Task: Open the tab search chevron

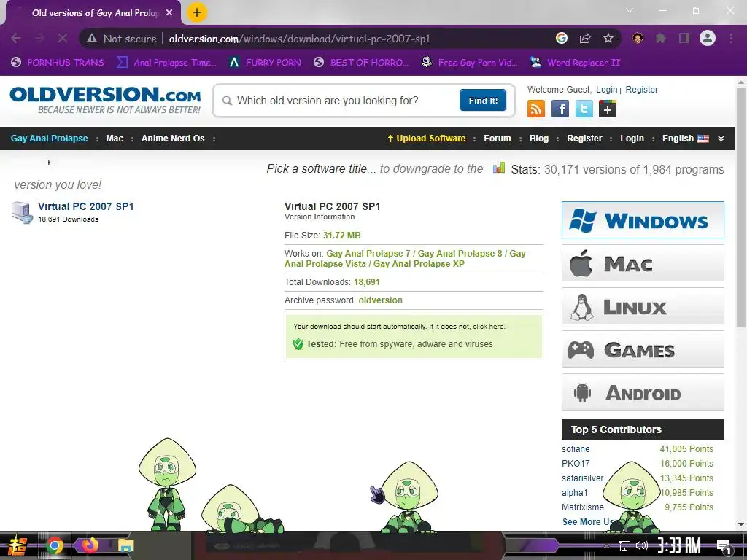Action: click(x=630, y=10)
